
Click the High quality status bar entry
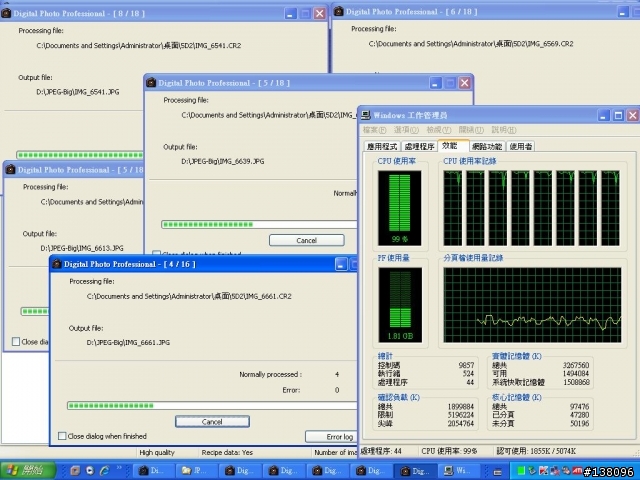[157, 452]
